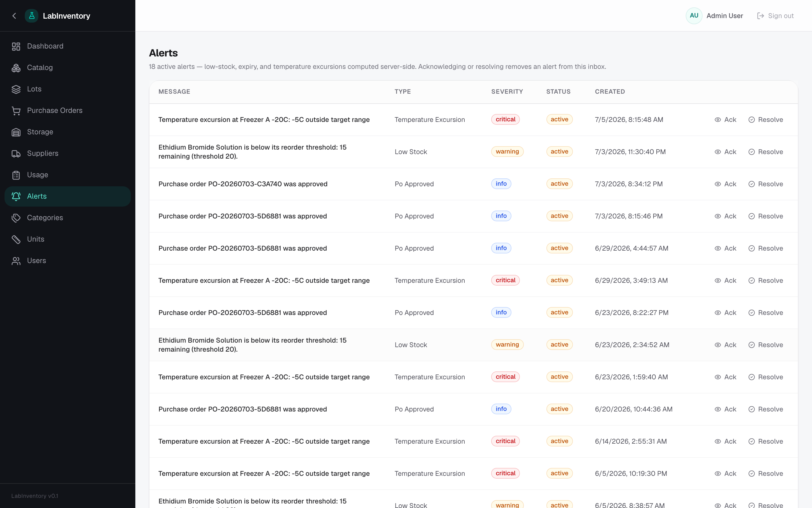Screen dimensions: 812x508
Task: Resolve the 6/23/2026 2:34:52 AM alert
Action: point(765,345)
